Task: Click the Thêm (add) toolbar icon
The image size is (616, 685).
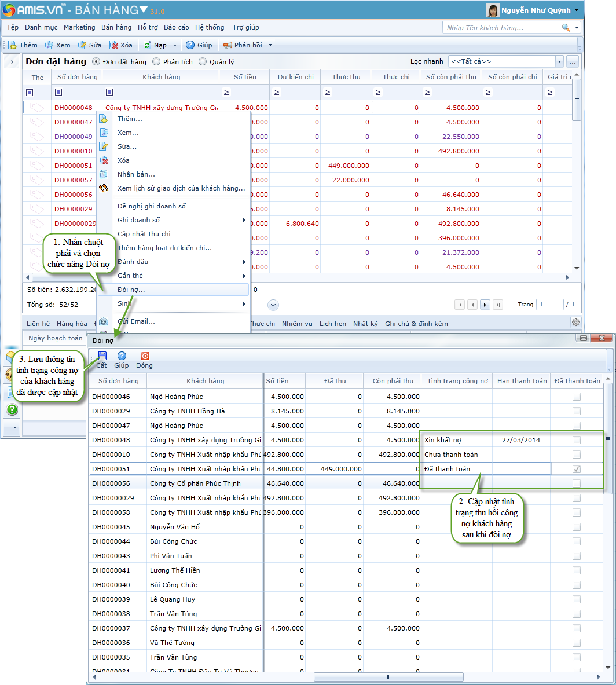Action: (12, 45)
